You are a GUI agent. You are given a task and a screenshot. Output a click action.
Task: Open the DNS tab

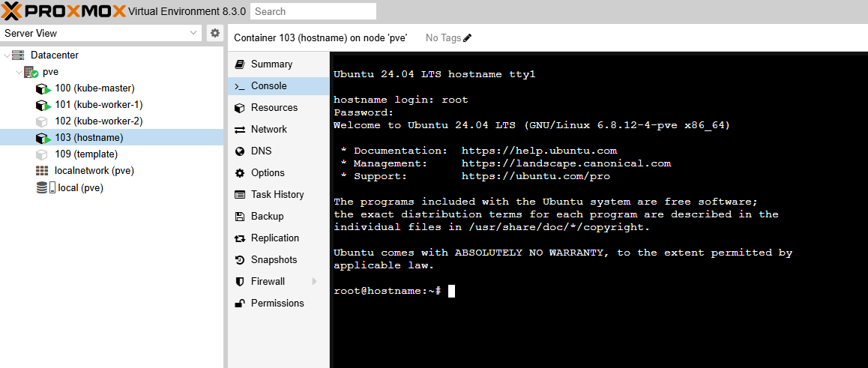tap(278, 151)
